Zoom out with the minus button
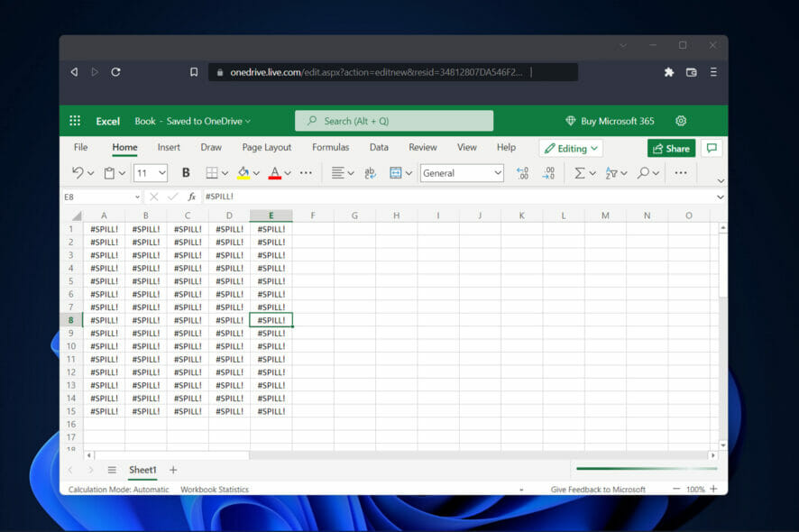This screenshot has width=799, height=532. point(676,489)
